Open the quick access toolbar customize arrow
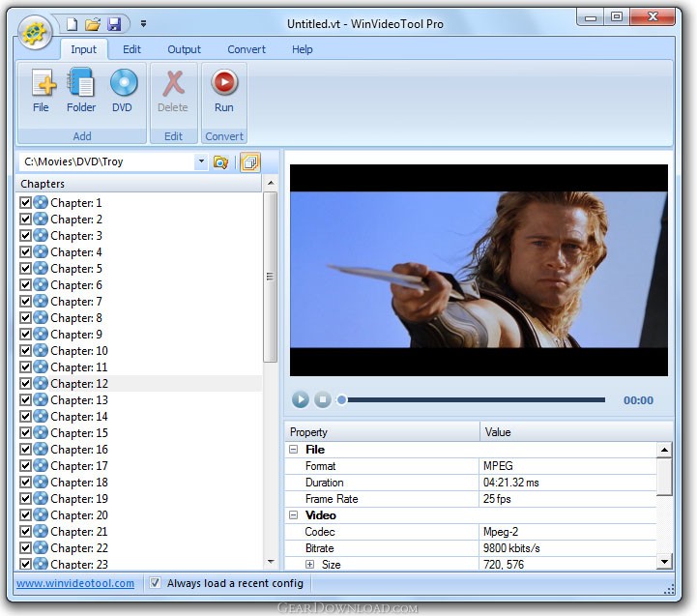This screenshot has height=616, width=697. 143,23
